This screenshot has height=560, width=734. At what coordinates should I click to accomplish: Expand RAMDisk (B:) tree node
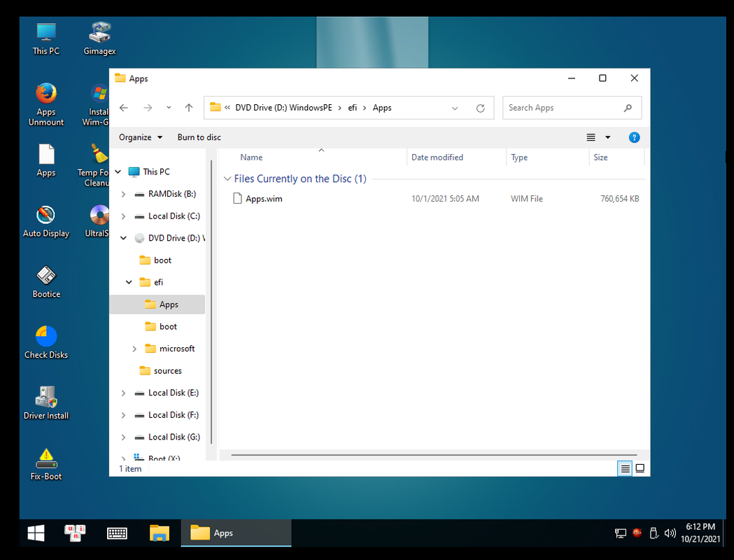click(x=123, y=194)
